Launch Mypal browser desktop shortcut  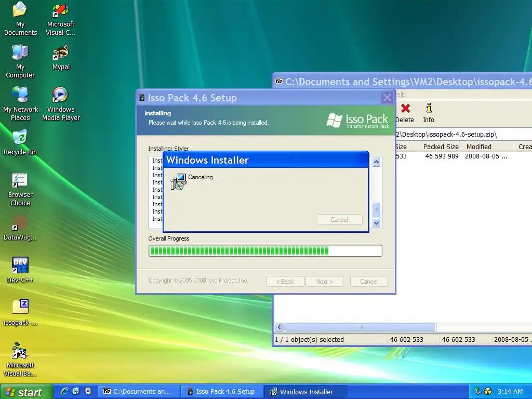(x=61, y=57)
